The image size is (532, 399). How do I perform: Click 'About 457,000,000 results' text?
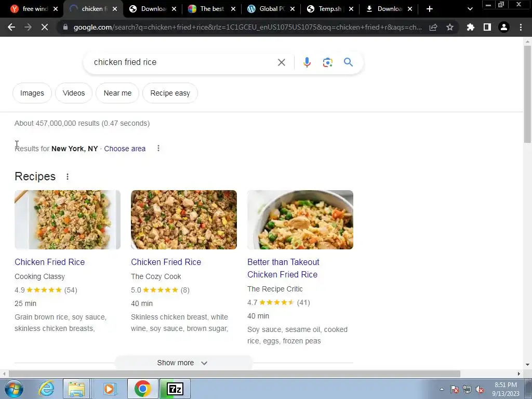point(82,123)
